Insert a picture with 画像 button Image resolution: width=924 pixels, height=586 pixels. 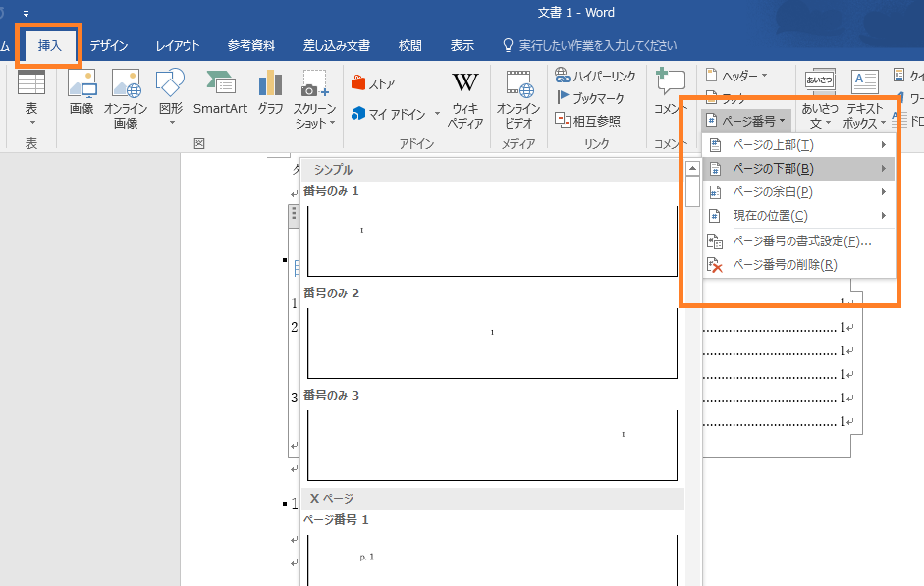pyautogui.click(x=82, y=91)
